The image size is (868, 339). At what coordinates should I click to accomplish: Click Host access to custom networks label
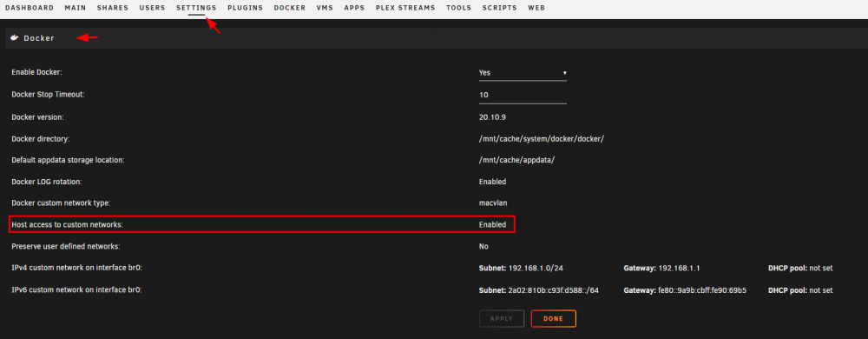click(67, 225)
